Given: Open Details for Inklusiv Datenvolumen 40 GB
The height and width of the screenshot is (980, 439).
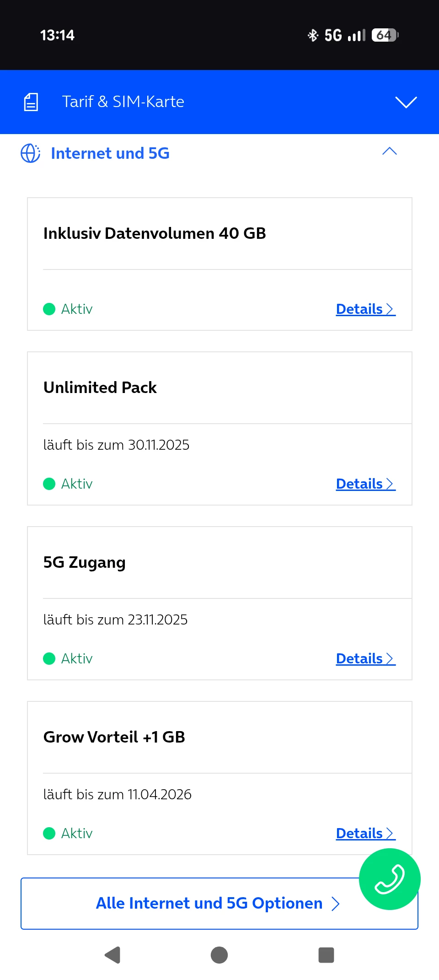Looking at the screenshot, I should click(x=365, y=309).
